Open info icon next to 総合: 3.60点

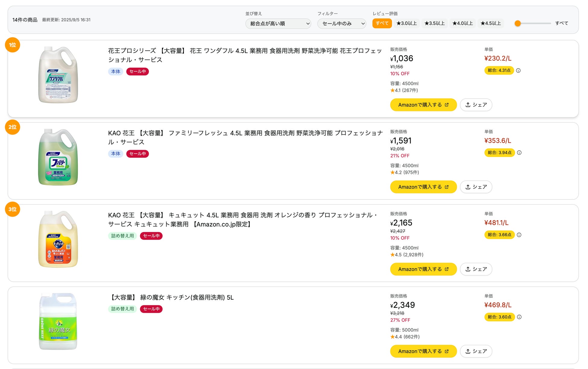point(519,317)
